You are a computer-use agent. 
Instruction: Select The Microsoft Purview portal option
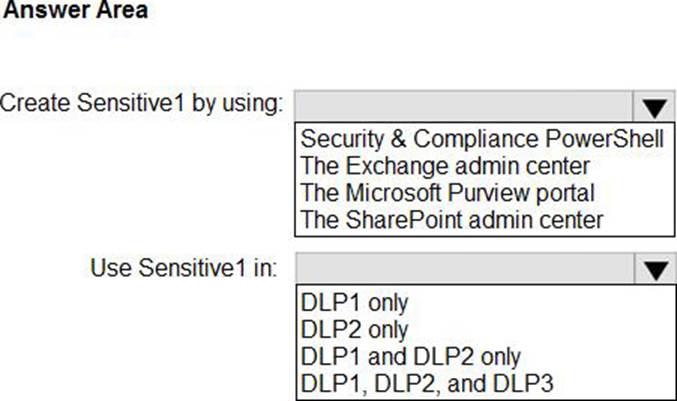(x=448, y=192)
